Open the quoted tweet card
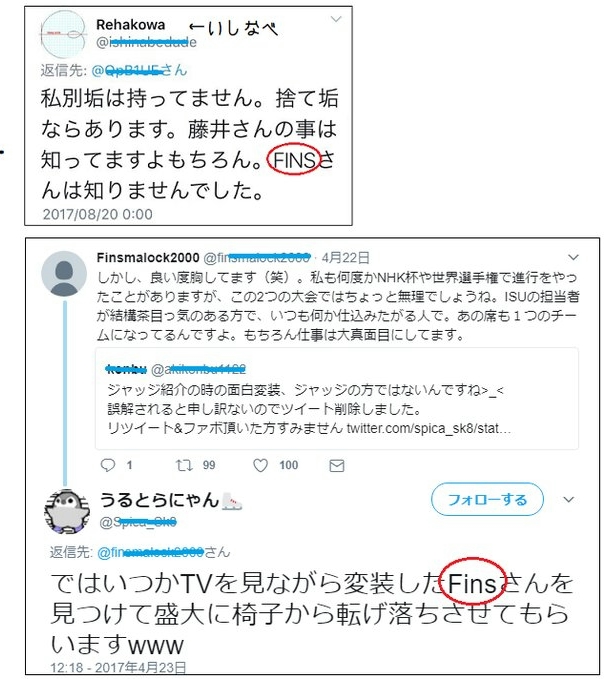This screenshot has height=679, width=604. 337,398
